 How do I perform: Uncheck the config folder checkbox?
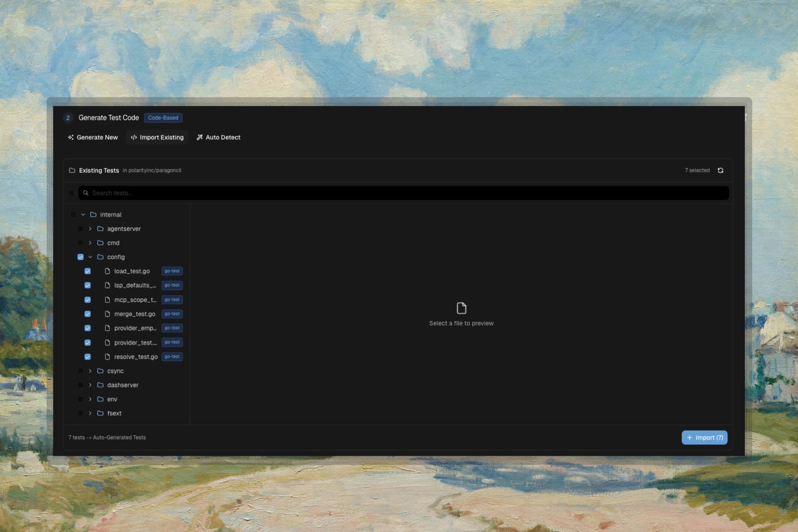pos(81,257)
